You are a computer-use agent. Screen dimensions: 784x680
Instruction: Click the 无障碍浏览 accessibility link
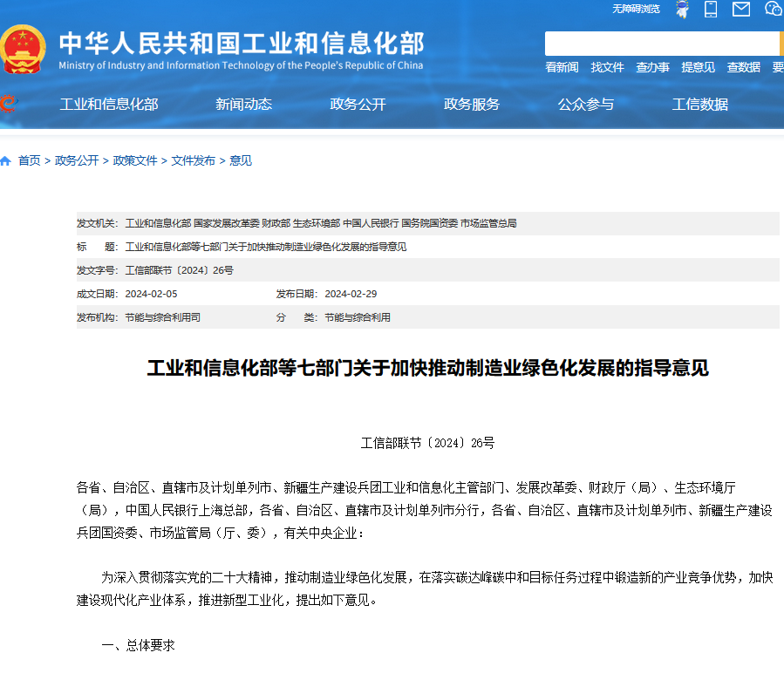coord(636,9)
